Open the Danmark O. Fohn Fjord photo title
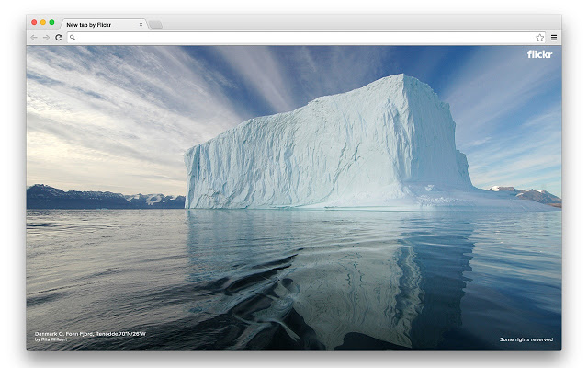Screen dimensions: 588x368 tap(90, 334)
